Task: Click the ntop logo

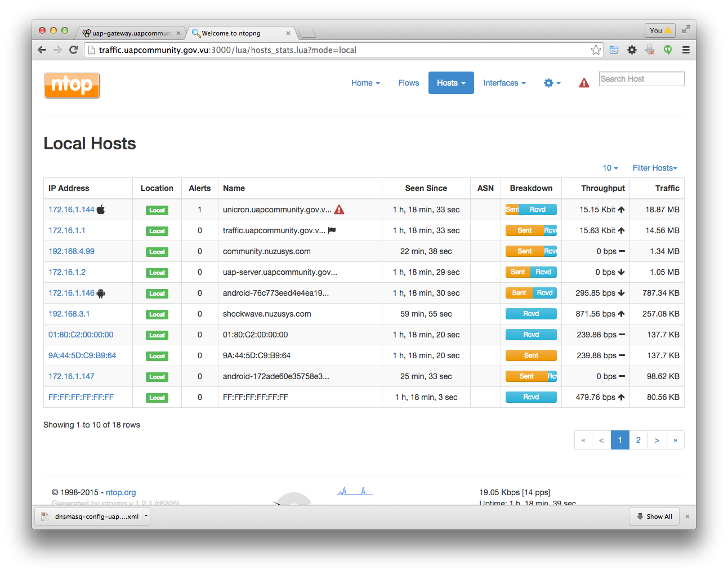Action: 72,85
